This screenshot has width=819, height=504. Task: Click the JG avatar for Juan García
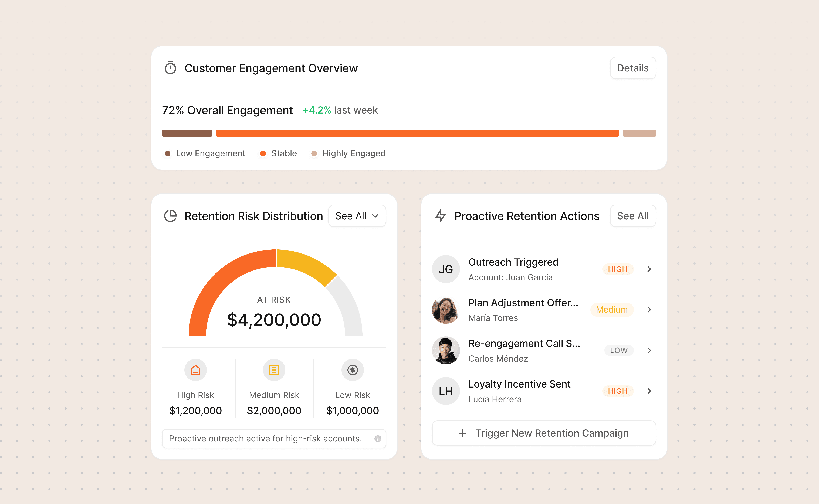coord(446,269)
